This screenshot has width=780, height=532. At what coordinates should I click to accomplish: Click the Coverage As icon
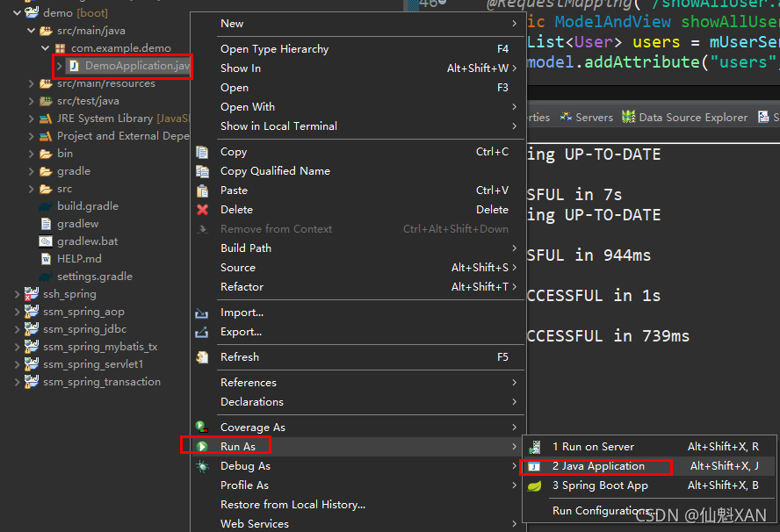point(202,427)
